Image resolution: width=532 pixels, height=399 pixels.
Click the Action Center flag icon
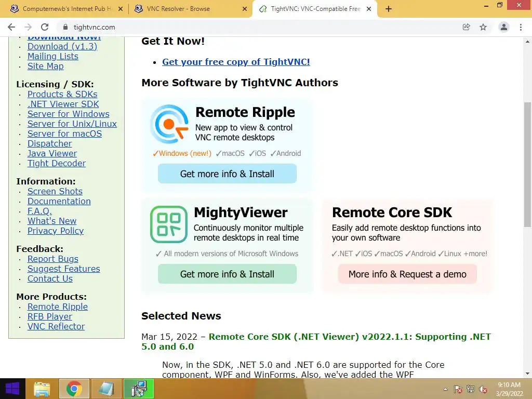pos(458,389)
